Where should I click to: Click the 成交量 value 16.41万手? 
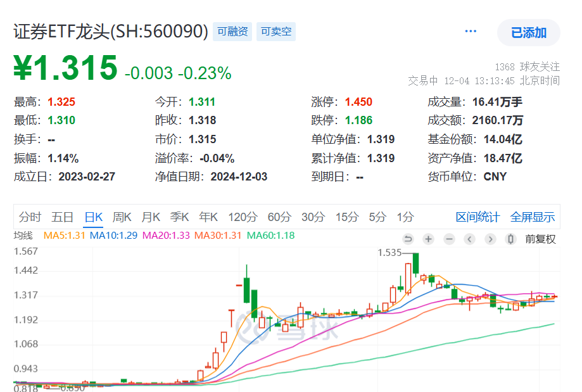pos(497,102)
